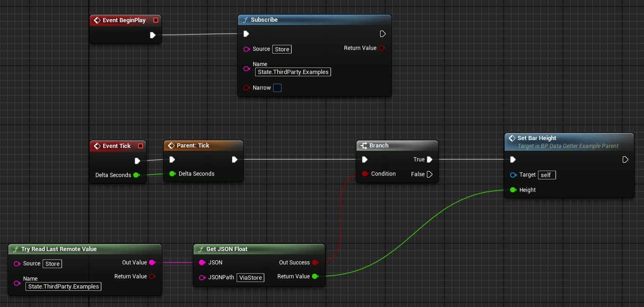Click the Source Store field on Try Read Last Remote Value
The height and width of the screenshot is (307, 644).
coord(52,264)
